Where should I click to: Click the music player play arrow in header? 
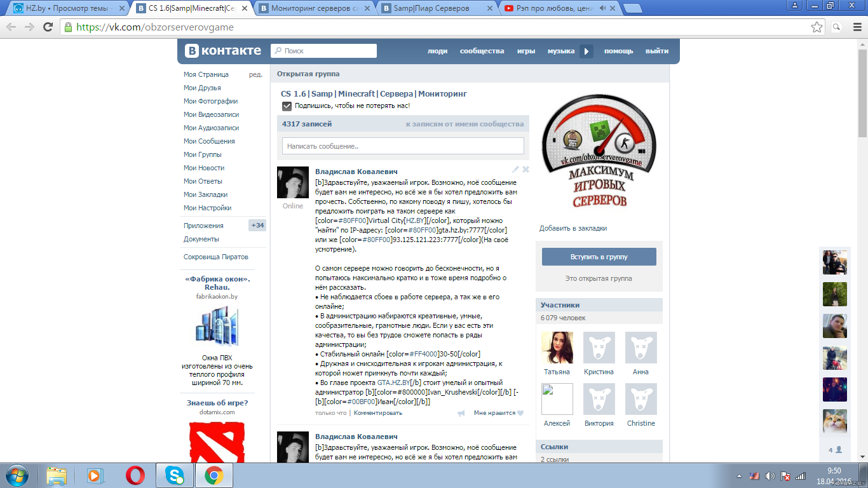(586, 51)
